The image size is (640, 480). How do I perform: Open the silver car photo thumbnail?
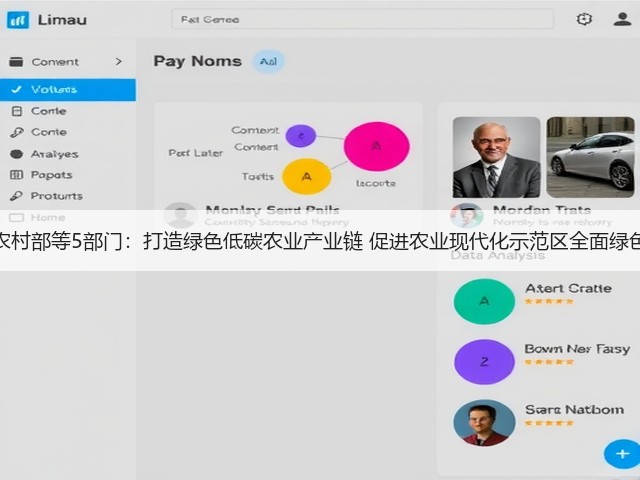[590, 157]
